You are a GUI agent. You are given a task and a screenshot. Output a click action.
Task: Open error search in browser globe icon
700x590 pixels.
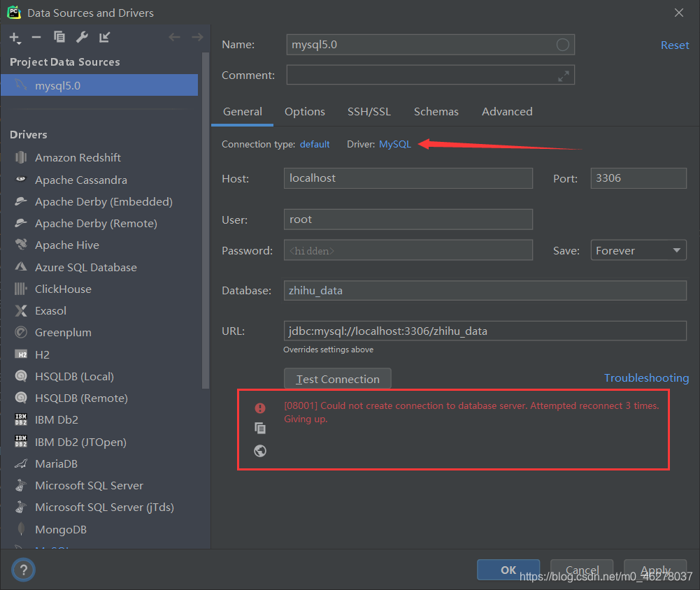[x=260, y=451]
